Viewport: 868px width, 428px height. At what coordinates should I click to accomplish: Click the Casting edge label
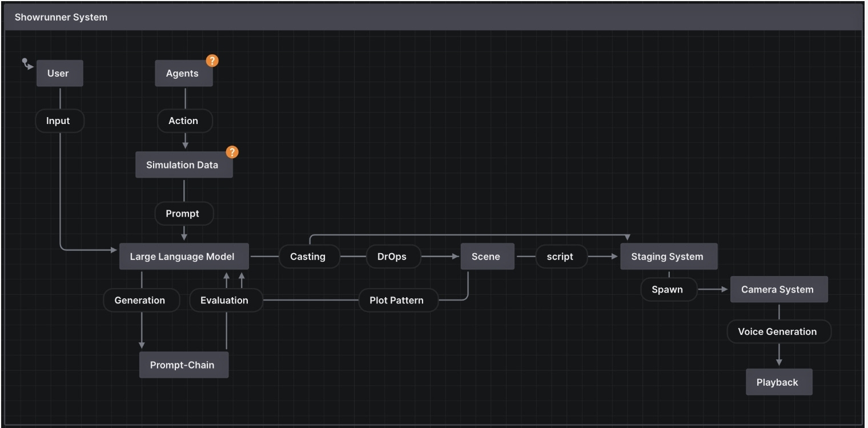(x=309, y=257)
